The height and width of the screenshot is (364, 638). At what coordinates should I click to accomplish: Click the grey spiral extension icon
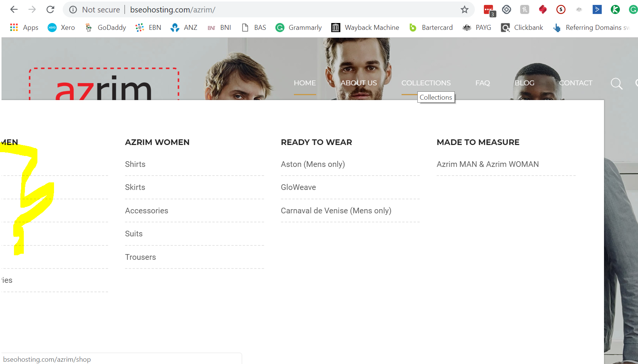[507, 9]
